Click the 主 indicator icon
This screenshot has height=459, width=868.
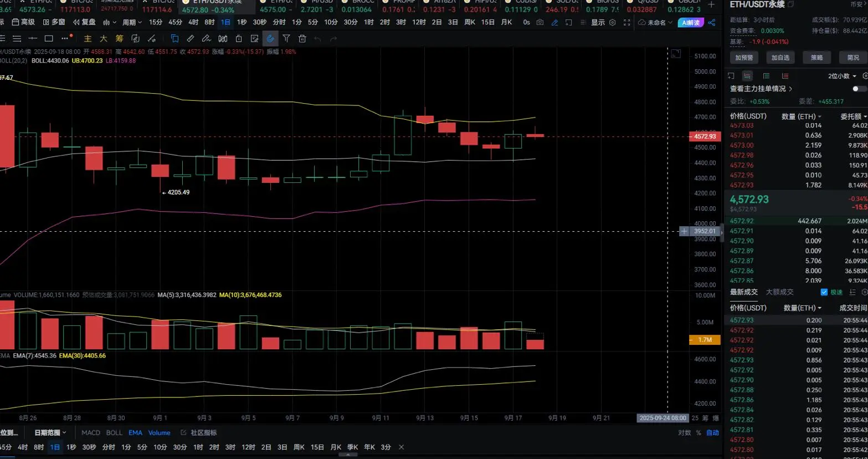pyautogui.click(x=88, y=38)
